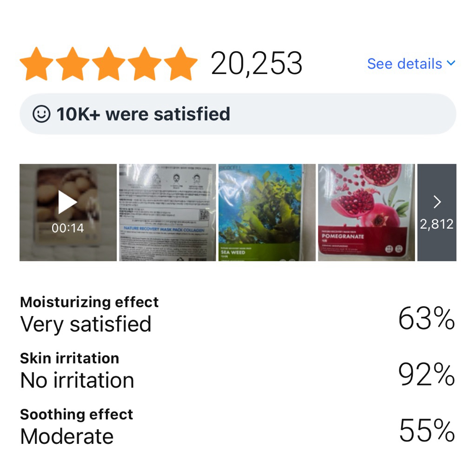
Task: Click the 20,253 review count
Action: coord(257,63)
